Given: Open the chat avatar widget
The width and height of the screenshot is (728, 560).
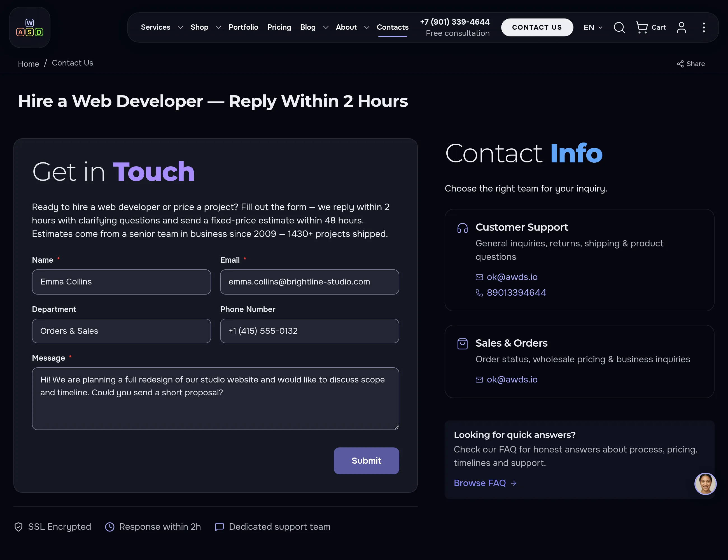Looking at the screenshot, I should [705, 483].
